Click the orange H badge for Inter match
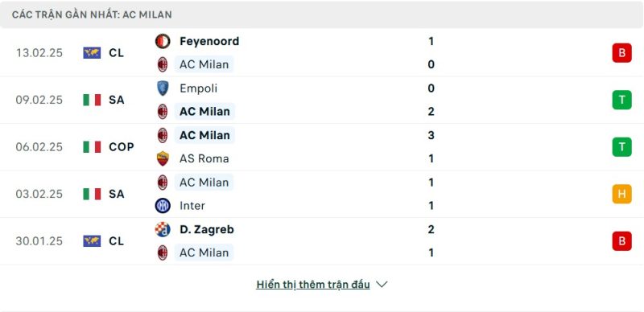The width and height of the screenshot is (644, 312). [x=621, y=194]
